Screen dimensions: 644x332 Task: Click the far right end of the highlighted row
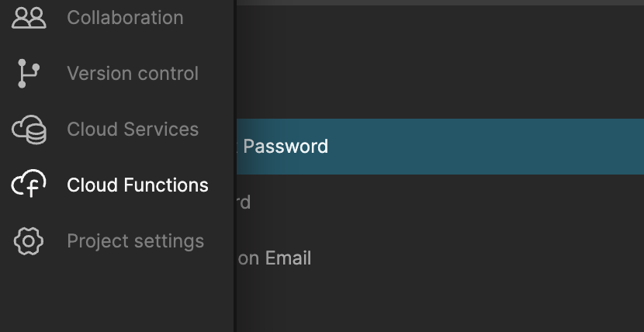click(x=632, y=147)
